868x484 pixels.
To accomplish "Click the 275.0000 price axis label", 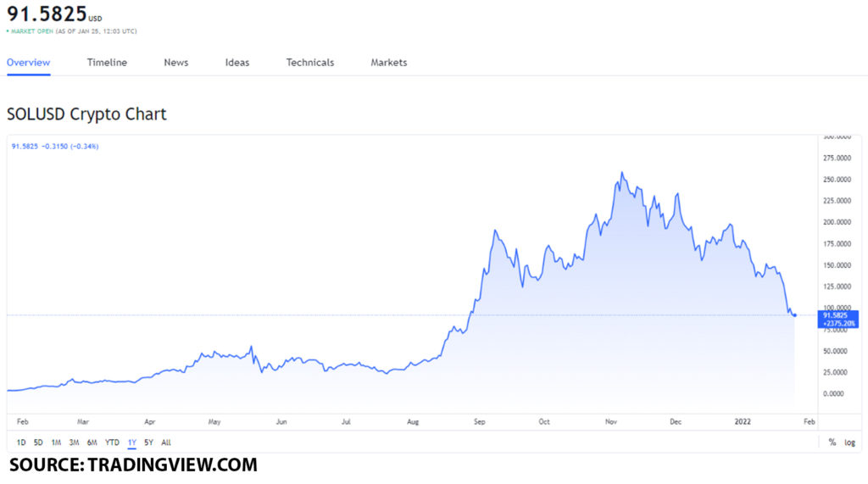I will point(837,159).
